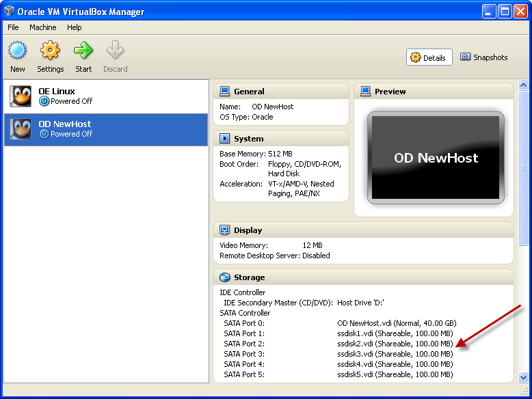Screen dimensions: 532x399
Task: Click the 'SATA Controller' text
Action: (245, 313)
